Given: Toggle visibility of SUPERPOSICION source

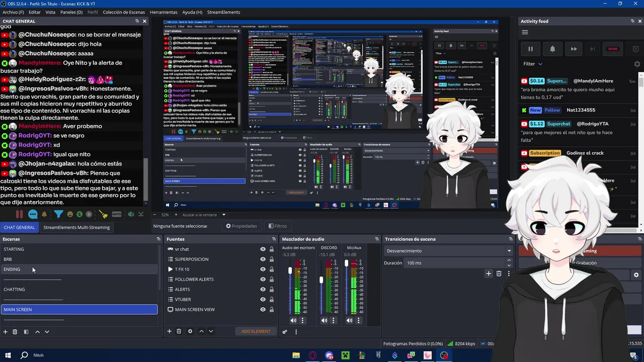Looking at the screenshot, I should [x=263, y=259].
